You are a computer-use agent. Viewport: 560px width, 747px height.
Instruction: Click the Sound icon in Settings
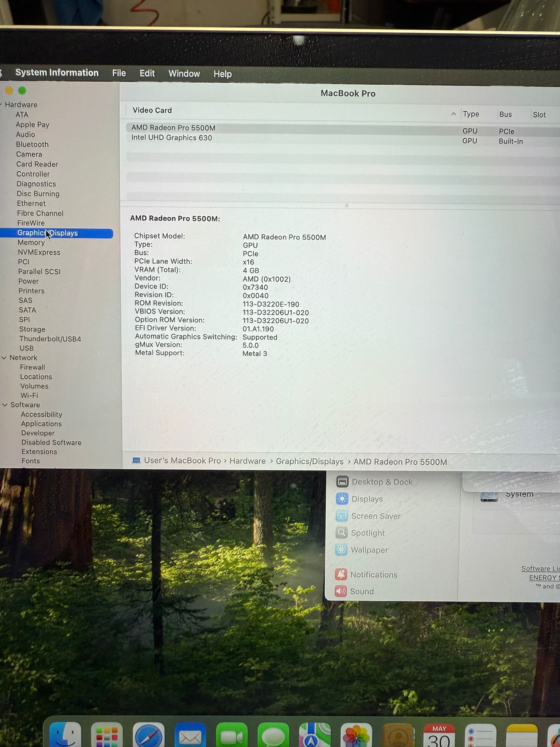pyautogui.click(x=341, y=591)
